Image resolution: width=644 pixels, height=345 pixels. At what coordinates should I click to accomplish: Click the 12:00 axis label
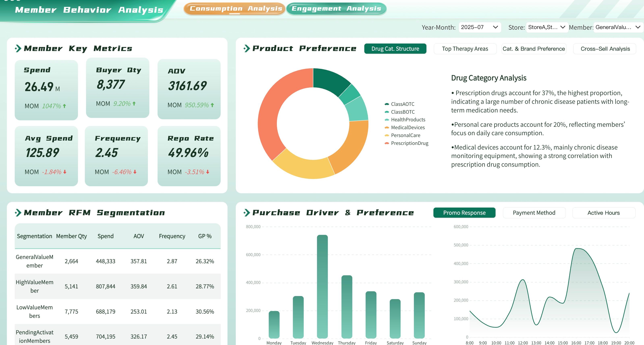(x=523, y=343)
